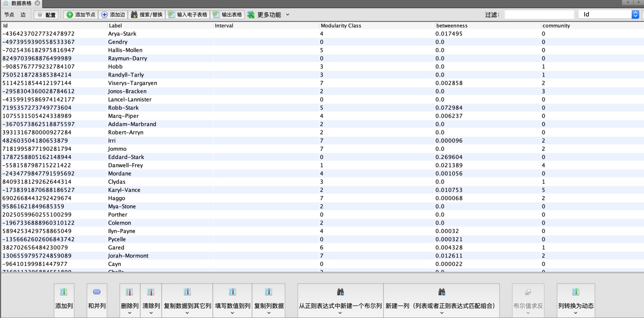Click the 添加列 add column button
Image resolution: width=644 pixels, height=318 pixels.
(64, 301)
